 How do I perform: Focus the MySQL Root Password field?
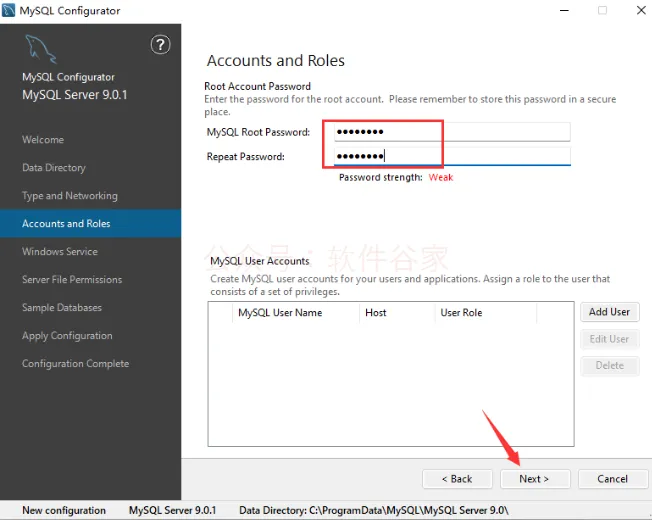[x=452, y=132]
